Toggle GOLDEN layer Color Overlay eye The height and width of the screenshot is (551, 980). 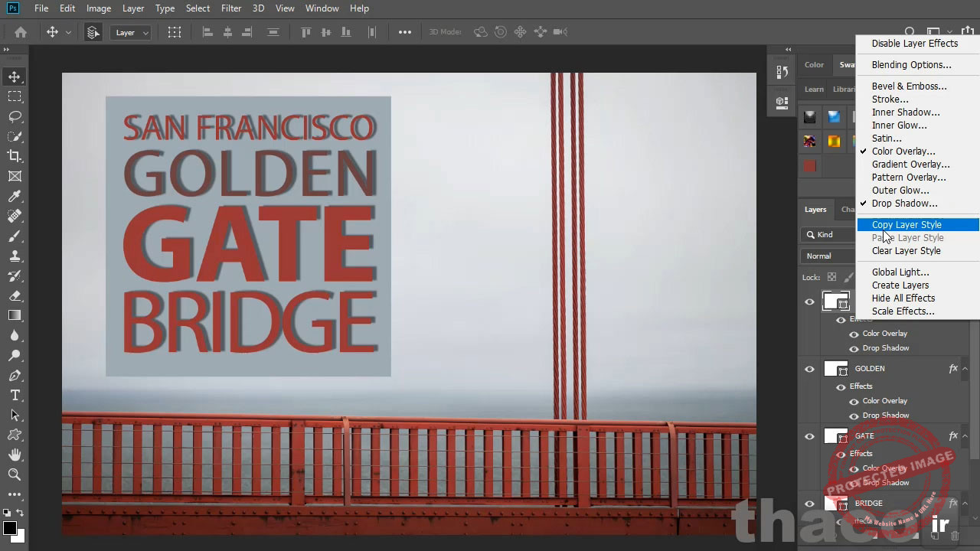point(854,401)
